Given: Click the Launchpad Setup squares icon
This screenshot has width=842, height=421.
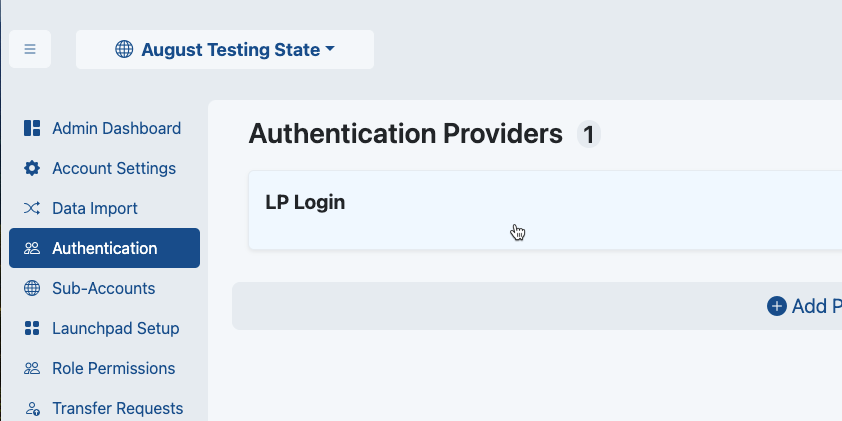Looking at the screenshot, I should click(x=32, y=328).
